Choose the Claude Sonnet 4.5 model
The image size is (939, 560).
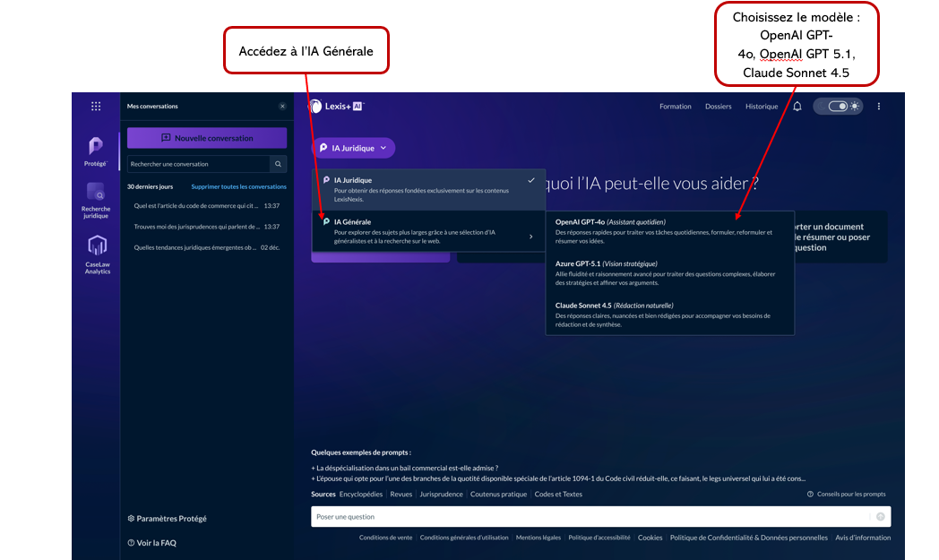pyautogui.click(x=668, y=314)
